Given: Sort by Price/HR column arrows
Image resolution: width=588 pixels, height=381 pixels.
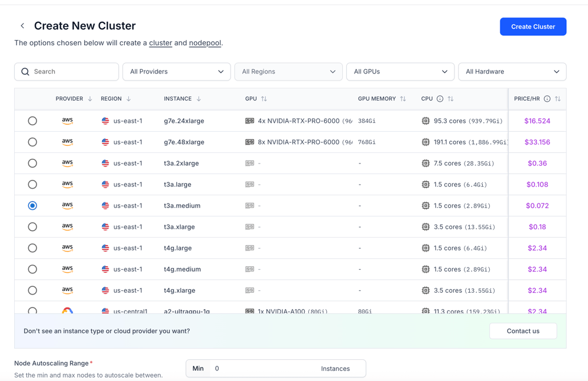Looking at the screenshot, I should [x=557, y=99].
